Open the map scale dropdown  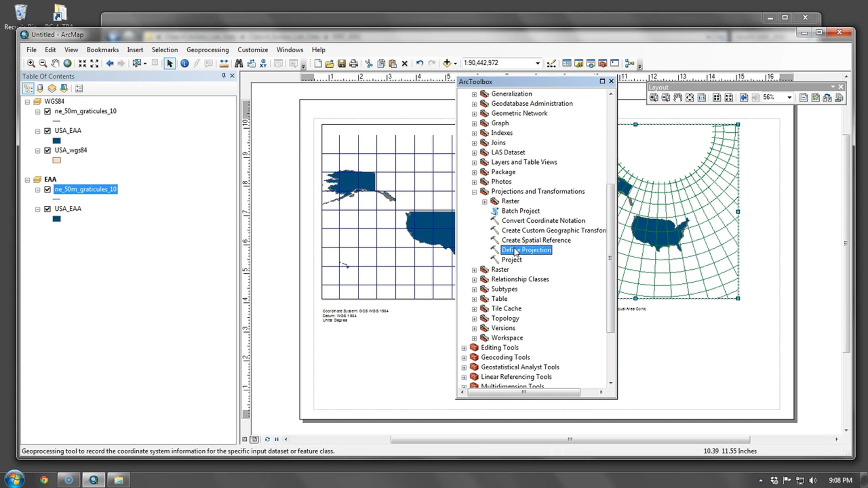pyautogui.click(x=537, y=64)
